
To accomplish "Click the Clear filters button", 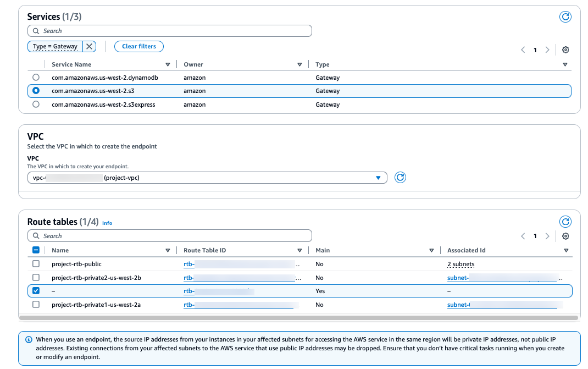I will [x=138, y=47].
